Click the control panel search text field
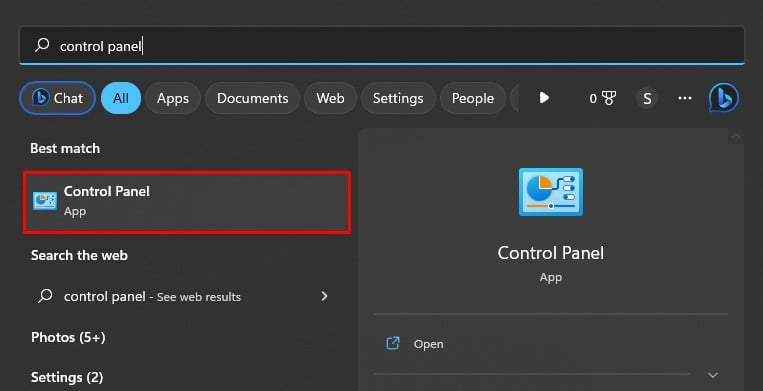Viewport: 763px width, 391px height. 382,46
